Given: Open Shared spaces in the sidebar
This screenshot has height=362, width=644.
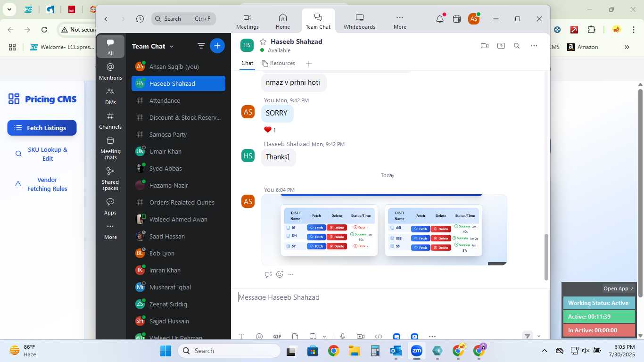Looking at the screenshot, I should pos(110,179).
